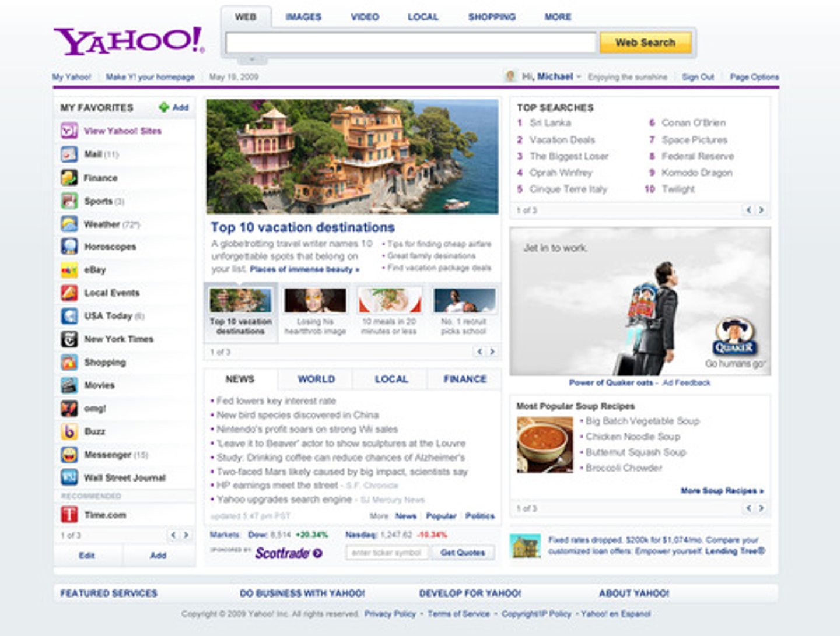Expand the Hi, Michael dropdown arrow
Image resolution: width=840 pixels, height=636 pixels.
[579, 77]
